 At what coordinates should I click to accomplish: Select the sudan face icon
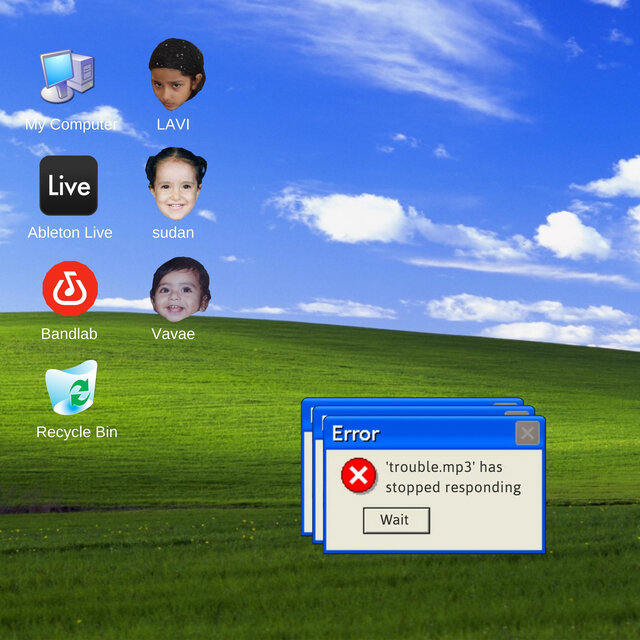(176, 184)
